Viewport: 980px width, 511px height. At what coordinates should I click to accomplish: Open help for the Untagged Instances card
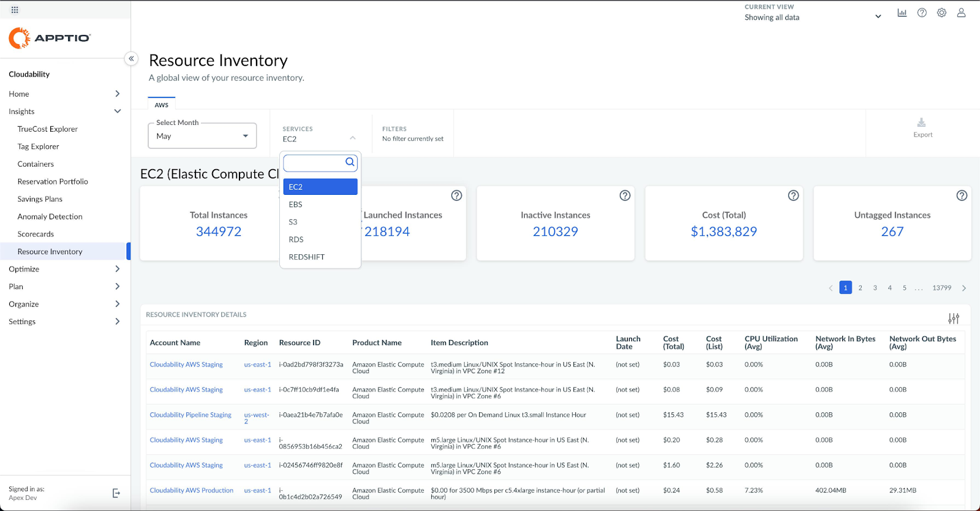(x=962, y=195)
